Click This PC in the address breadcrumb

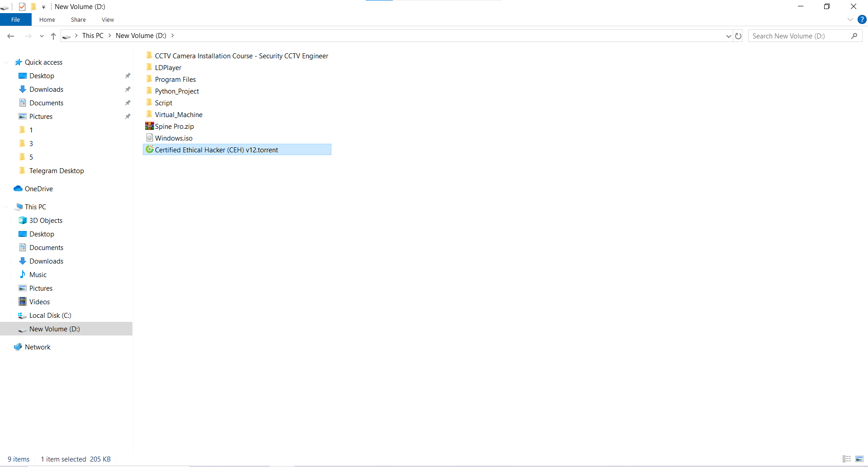point(93,36)
